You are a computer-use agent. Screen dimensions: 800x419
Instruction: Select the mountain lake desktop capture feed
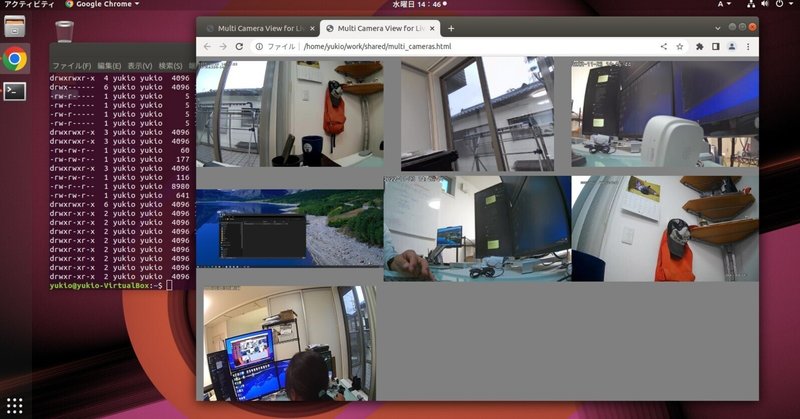click(290, 229)
